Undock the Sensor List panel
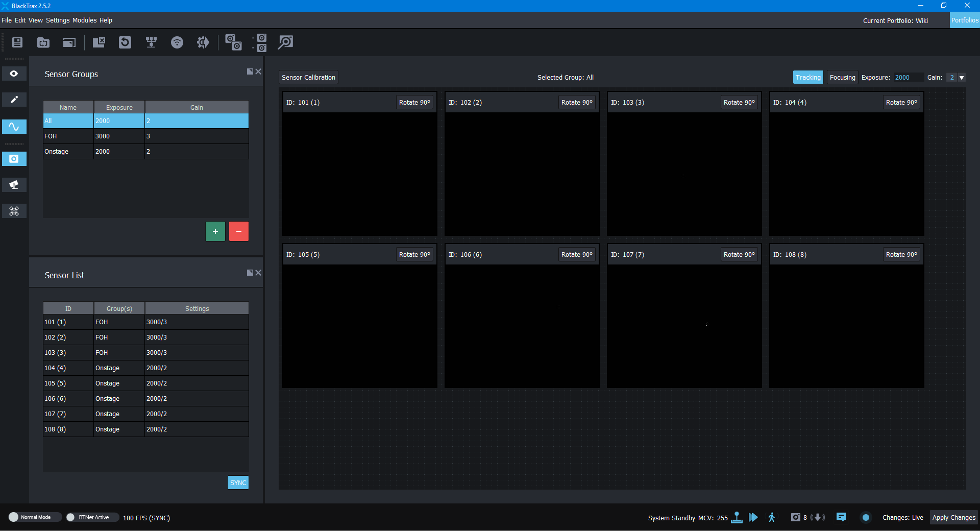The height and width of the screenshot is (531, 980). click(250, 273)
